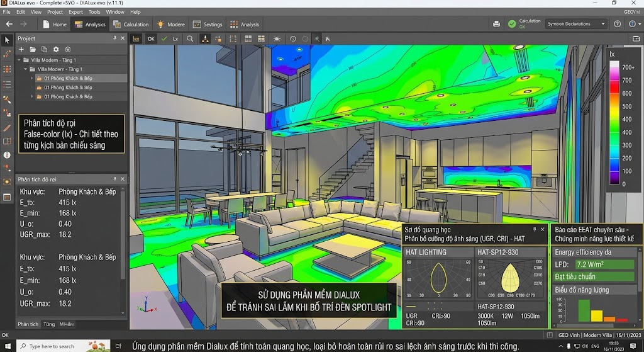
Task: Open the Tools menu
Action: [x=94, y=12]
